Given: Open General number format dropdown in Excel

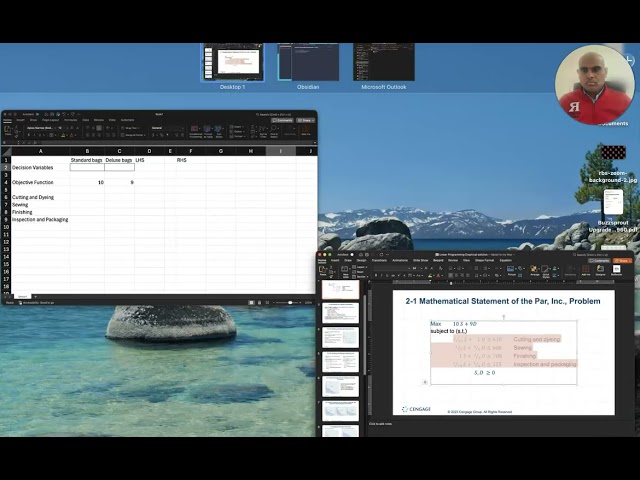Looking at the screenshot, I should (167, 128).
